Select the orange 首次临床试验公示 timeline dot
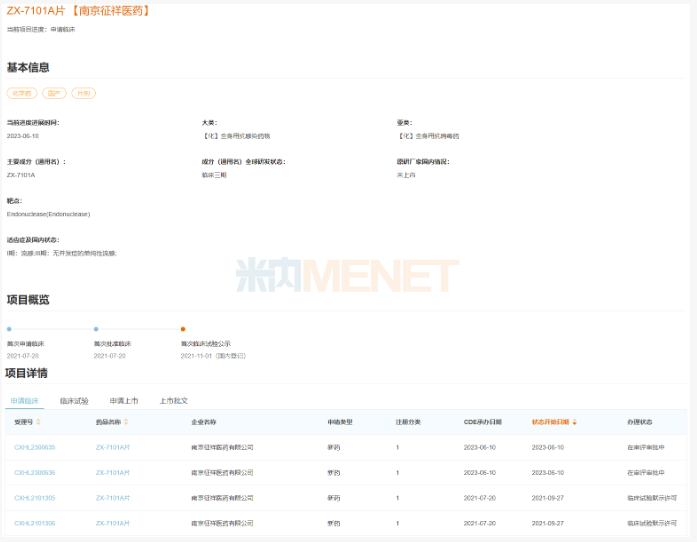 (183, 329)
